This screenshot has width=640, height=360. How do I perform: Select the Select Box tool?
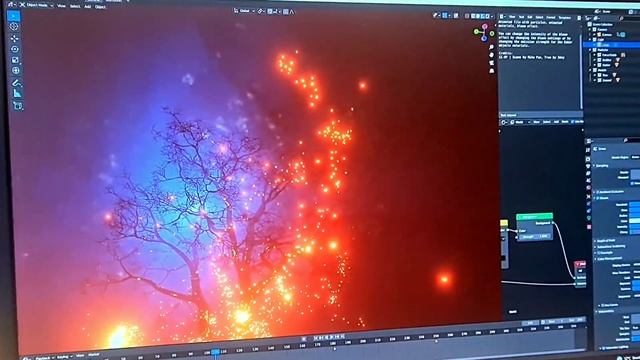click(13, 16)
